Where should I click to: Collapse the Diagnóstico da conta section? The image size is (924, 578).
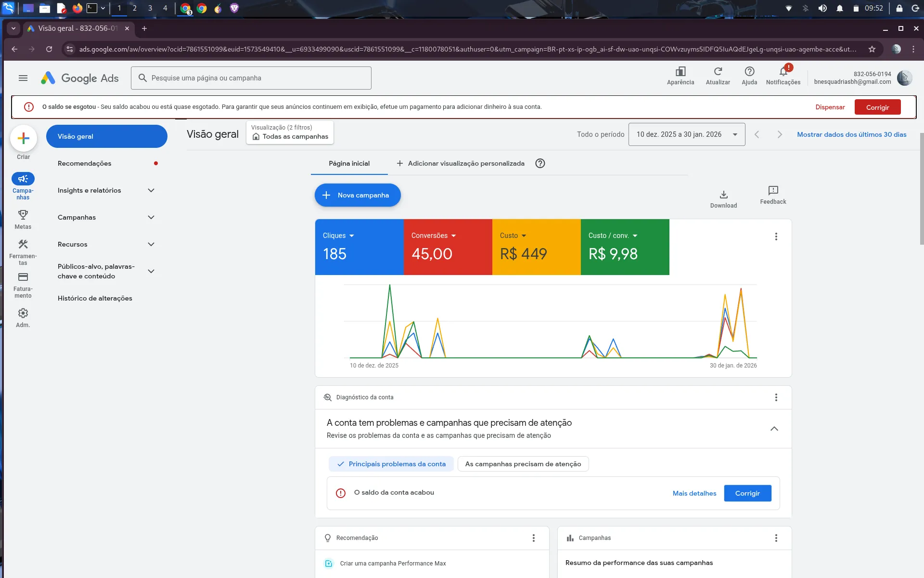pyautogui.click(x=774, y=429)
